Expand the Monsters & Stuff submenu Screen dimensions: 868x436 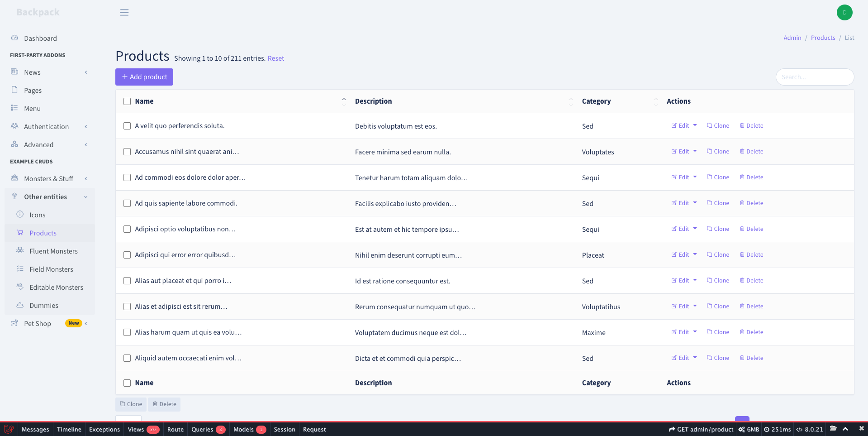(x=86, y=179)
